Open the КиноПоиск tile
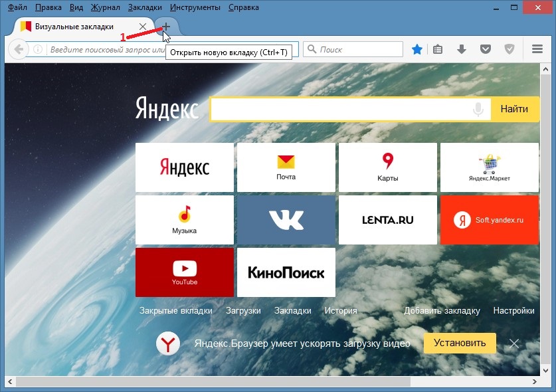Screen dimensions: 556x392 (286, 272)
